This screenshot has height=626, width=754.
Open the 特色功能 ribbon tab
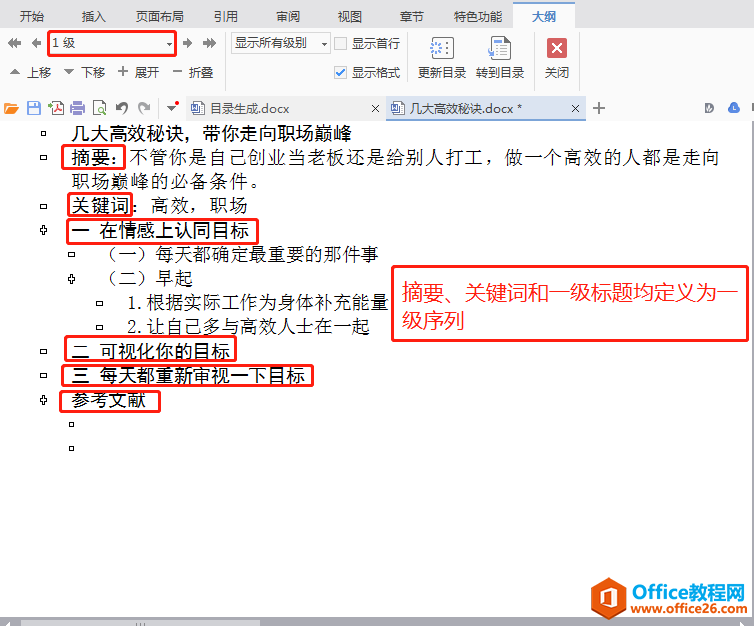click(478, 17)
